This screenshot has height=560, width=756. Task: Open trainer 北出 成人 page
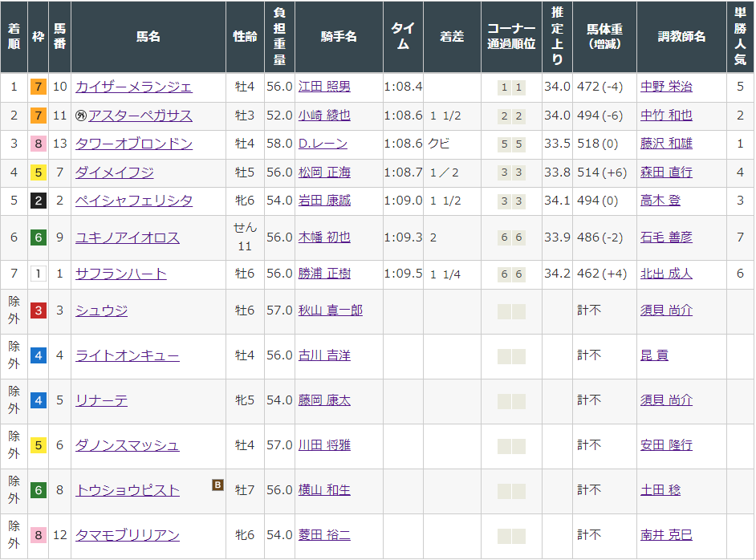pyautogui.click(x=666, y=274)
